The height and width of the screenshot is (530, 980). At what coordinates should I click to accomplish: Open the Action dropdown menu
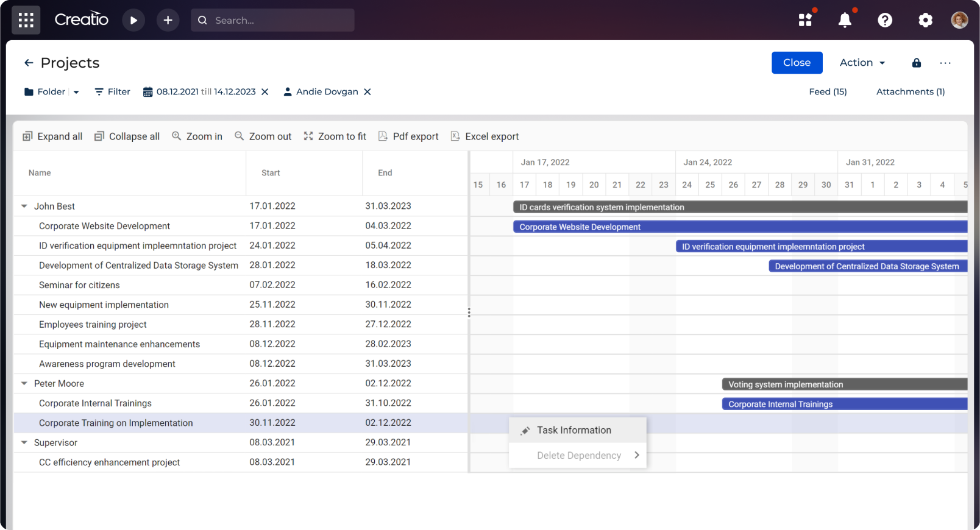pos(862,63)
